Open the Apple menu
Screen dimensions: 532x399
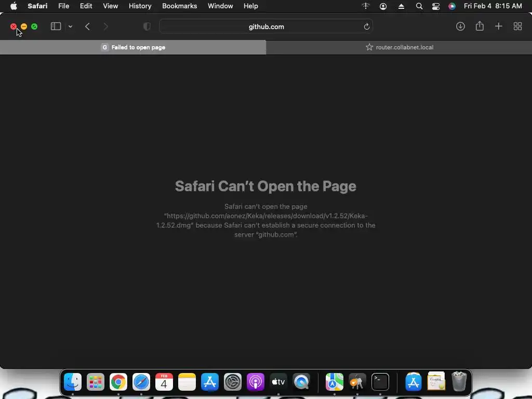pos(14,6)
